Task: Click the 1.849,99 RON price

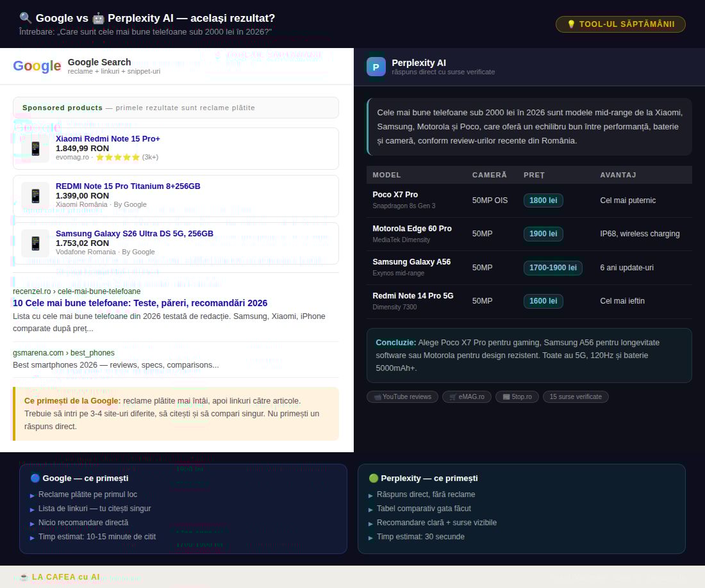Action: click(x=82, y=149)
